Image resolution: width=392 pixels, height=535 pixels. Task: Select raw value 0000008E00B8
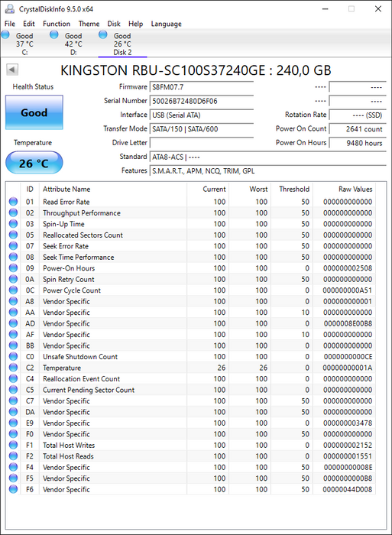pos(348,323)
